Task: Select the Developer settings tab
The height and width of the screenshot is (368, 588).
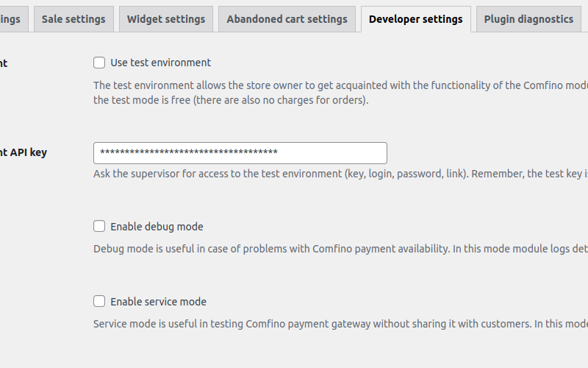Action: click(x=415, y=19)
